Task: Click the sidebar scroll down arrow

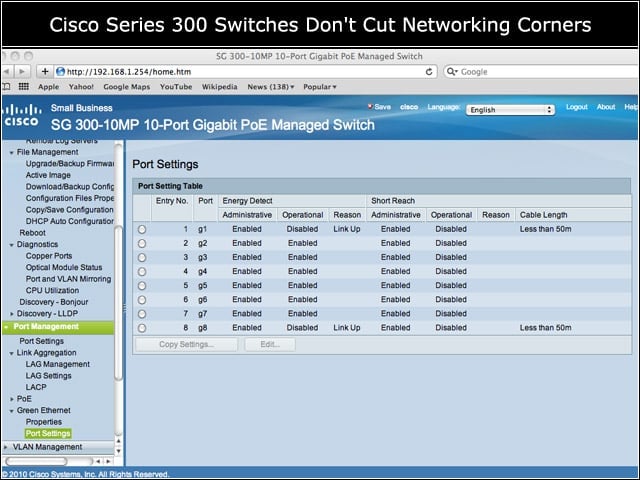Action: pyautogui.click(x=118, y=451)
